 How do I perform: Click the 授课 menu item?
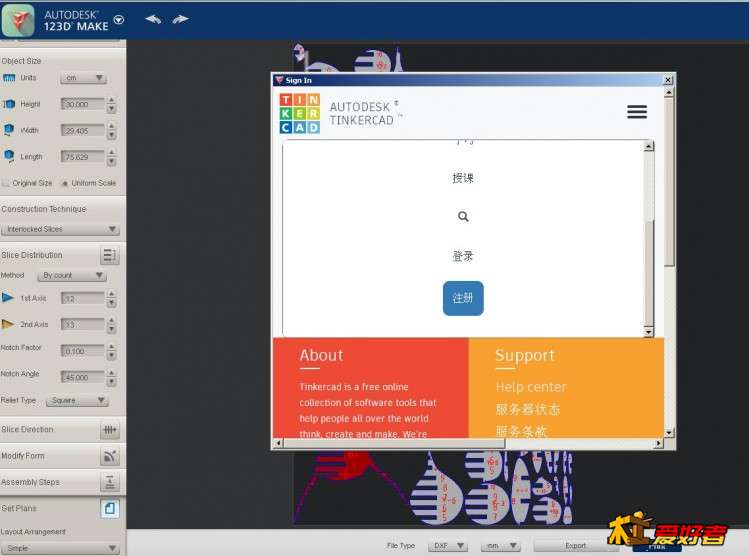point(463,178)
